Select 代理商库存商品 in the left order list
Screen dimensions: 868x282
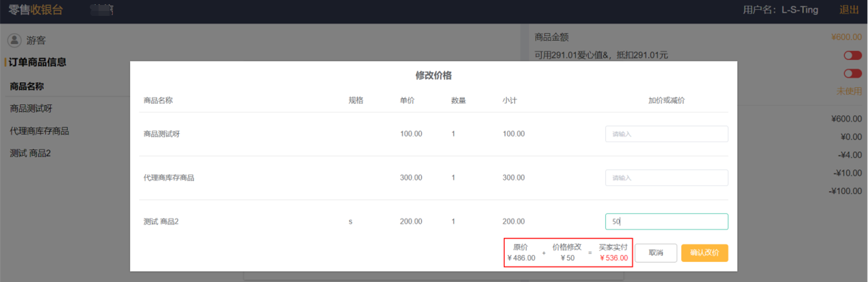tap(39, 131)
